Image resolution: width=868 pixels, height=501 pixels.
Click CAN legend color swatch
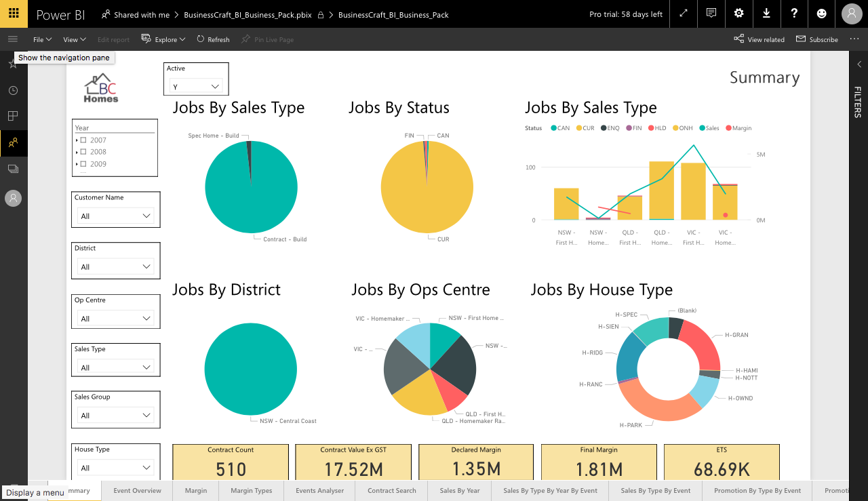tap(554, 128)
